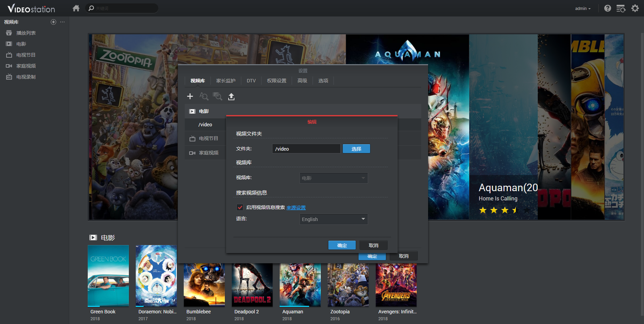The height and width of the screenshot is (324, 644).
Task: Click the page vertical scrollbar
Action: [642, 174]
